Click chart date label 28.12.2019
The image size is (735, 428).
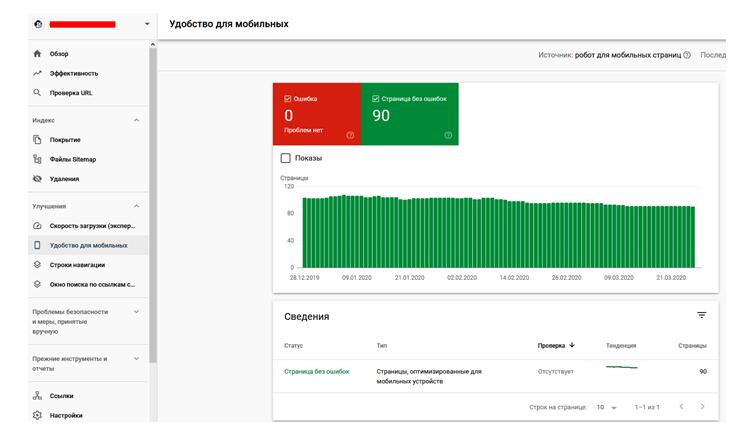(x=304, y=278)
